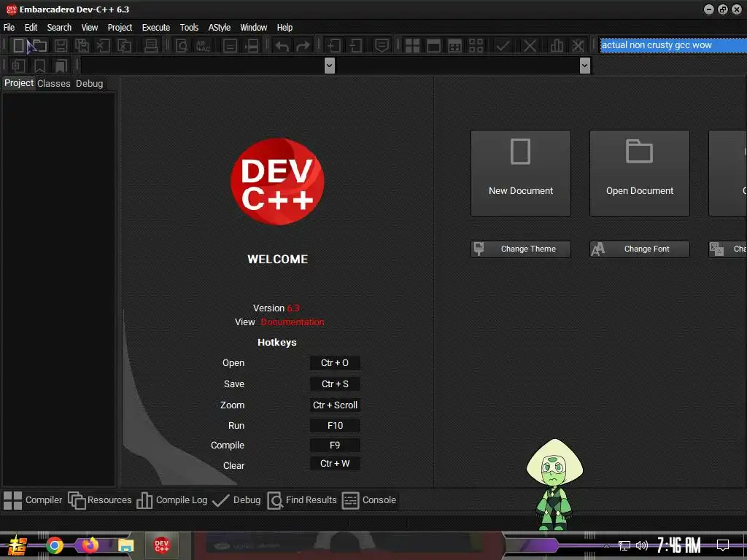The height and width of the screenshot is (560, 747).
Task: Open the View menu
Action: click(x=90, y=28)
